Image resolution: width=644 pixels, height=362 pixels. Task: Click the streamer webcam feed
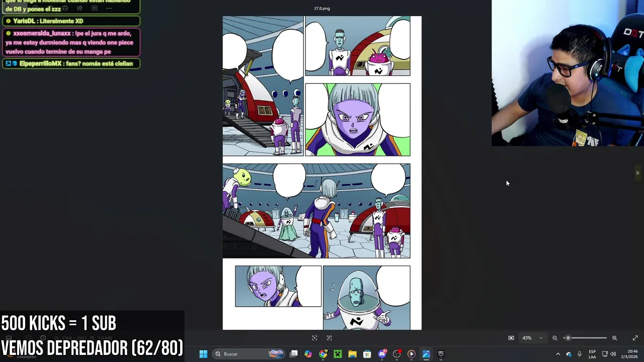pyautogui.click(x=568, y=73)
